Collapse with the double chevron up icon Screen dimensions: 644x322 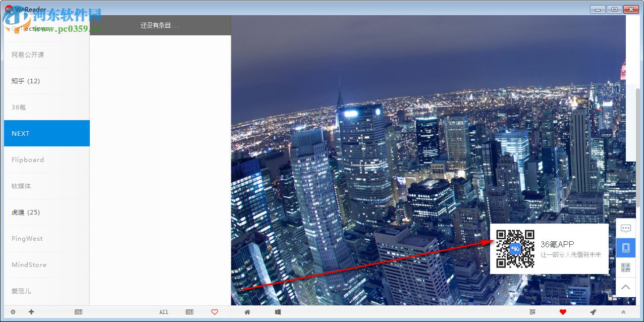coord(623,312)
